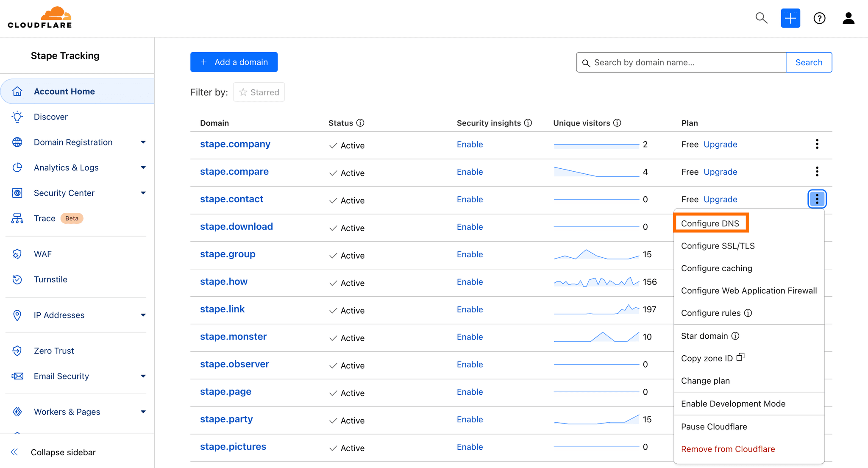Select Configure DNS from the context menu
868x468 pixels.
tap(711, 223)
